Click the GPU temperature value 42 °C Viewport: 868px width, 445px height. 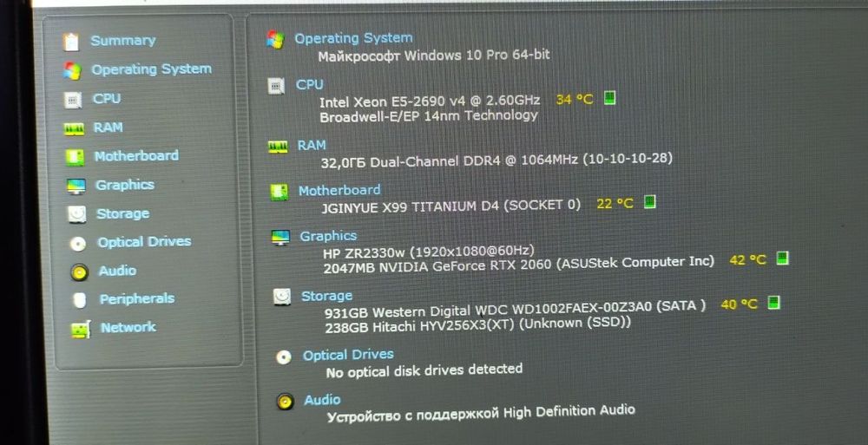[748, 259]
